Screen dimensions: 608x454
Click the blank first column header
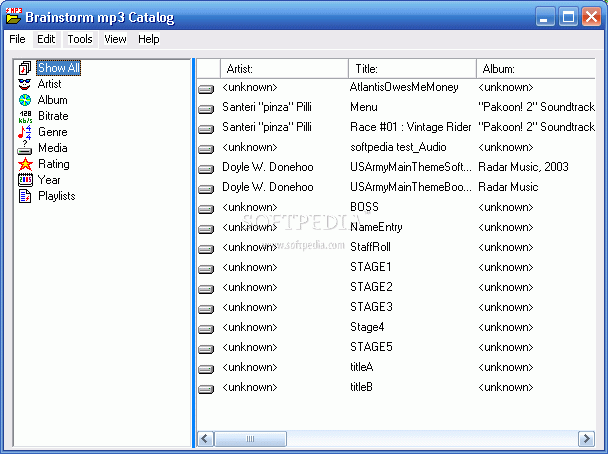click(209, 69)
